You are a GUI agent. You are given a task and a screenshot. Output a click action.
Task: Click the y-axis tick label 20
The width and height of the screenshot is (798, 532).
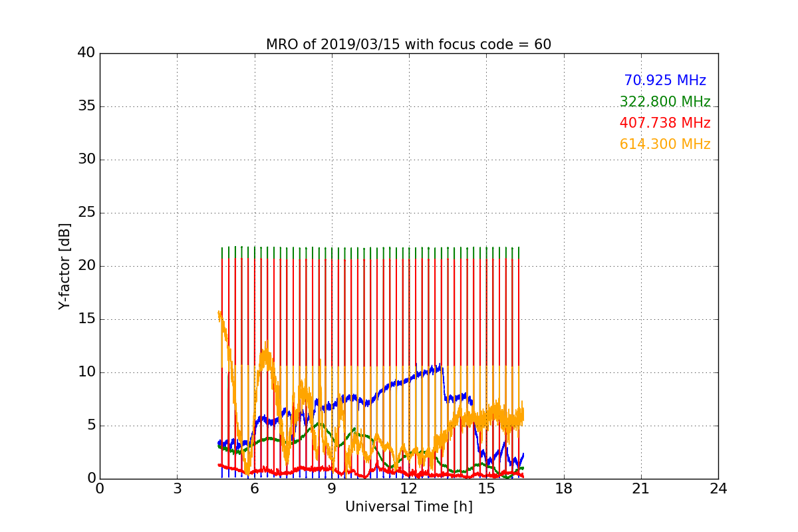86,266
